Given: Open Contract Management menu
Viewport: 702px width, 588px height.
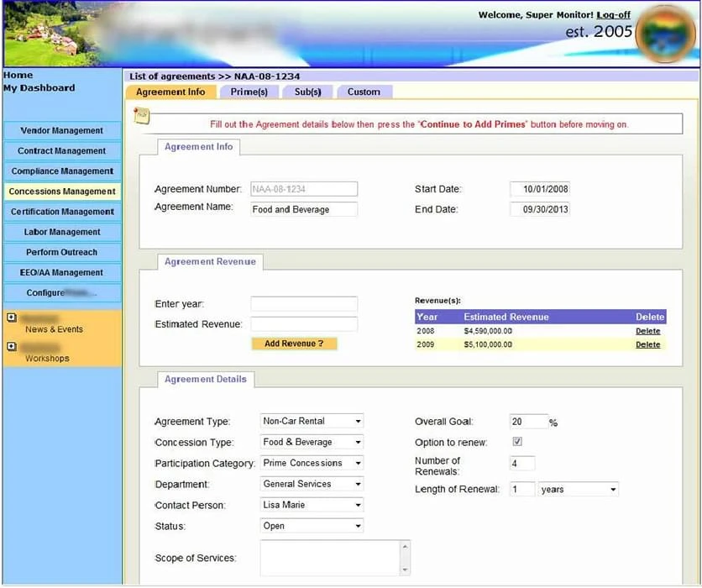Looking at the screenshot, I should (62, 151).
